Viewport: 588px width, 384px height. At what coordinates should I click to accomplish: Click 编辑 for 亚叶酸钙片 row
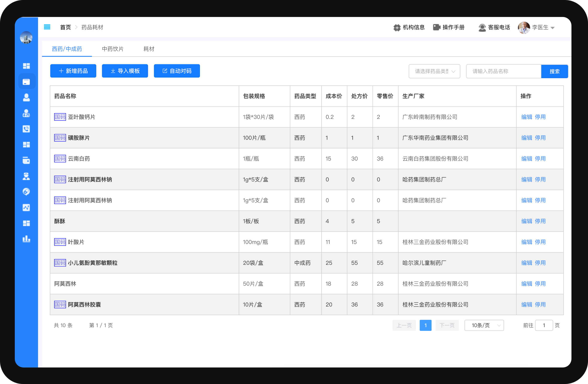527,117
